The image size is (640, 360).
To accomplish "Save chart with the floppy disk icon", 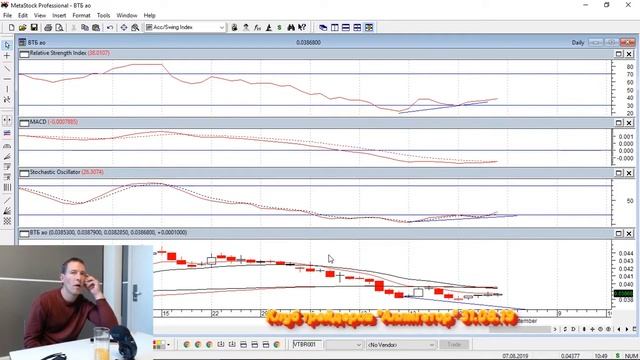I will click(x=34, y=27).
